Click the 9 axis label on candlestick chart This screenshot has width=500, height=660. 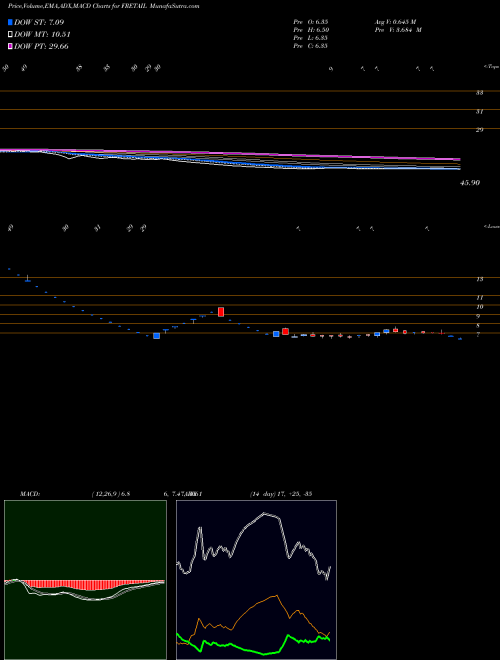click(x=479, y=316)
